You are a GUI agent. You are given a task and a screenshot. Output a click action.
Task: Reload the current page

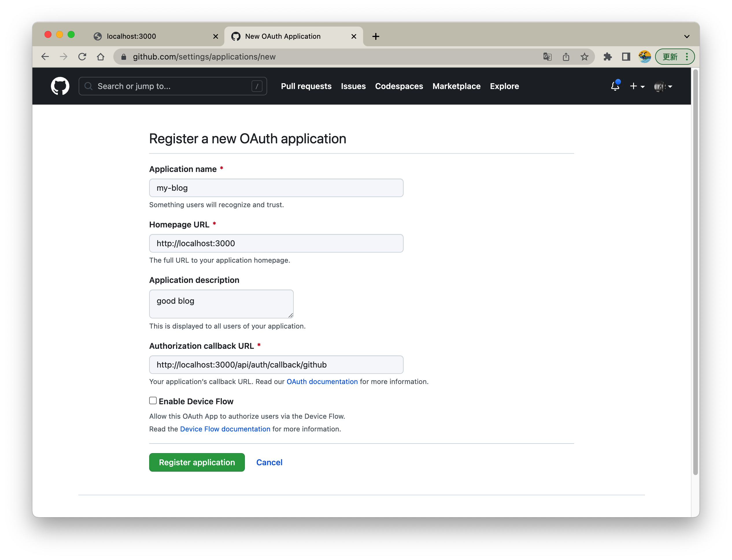pos(82,57)
